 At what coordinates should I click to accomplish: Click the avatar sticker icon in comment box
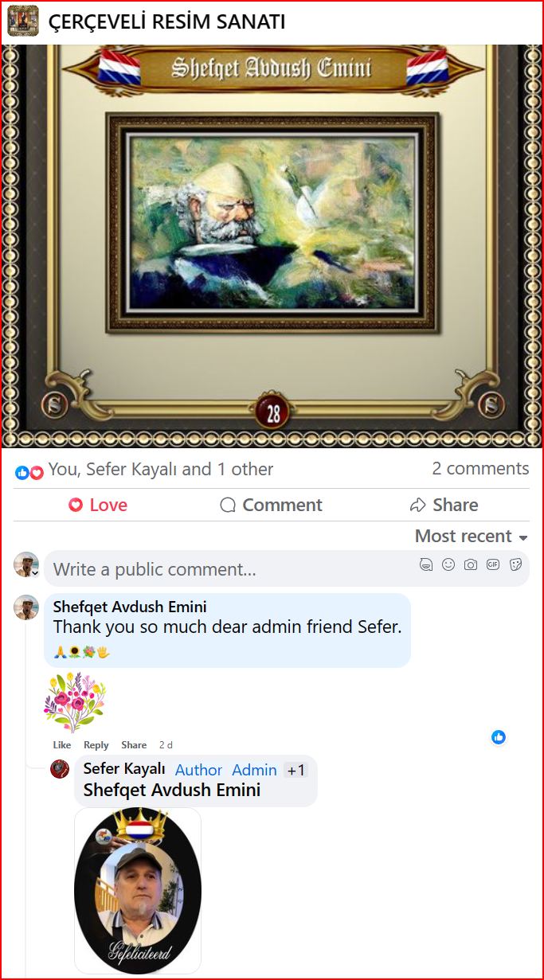tap(426, 564)
